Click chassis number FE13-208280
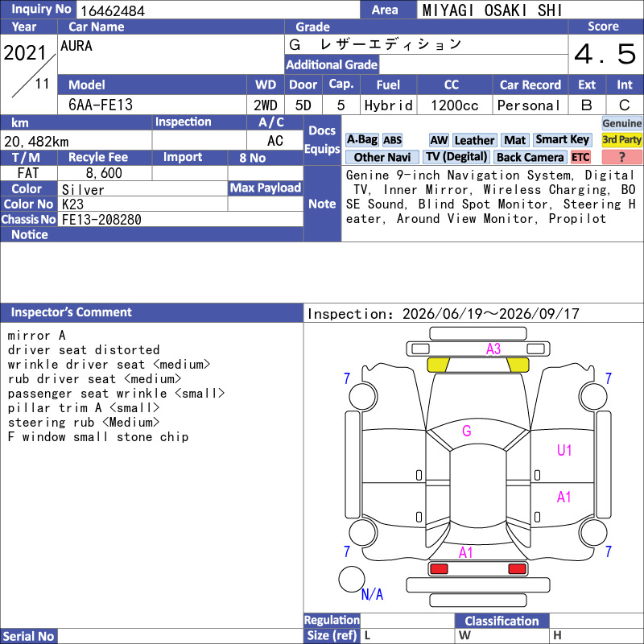The height and width of the screenshot is (644, 644). (x=101, y=220)
